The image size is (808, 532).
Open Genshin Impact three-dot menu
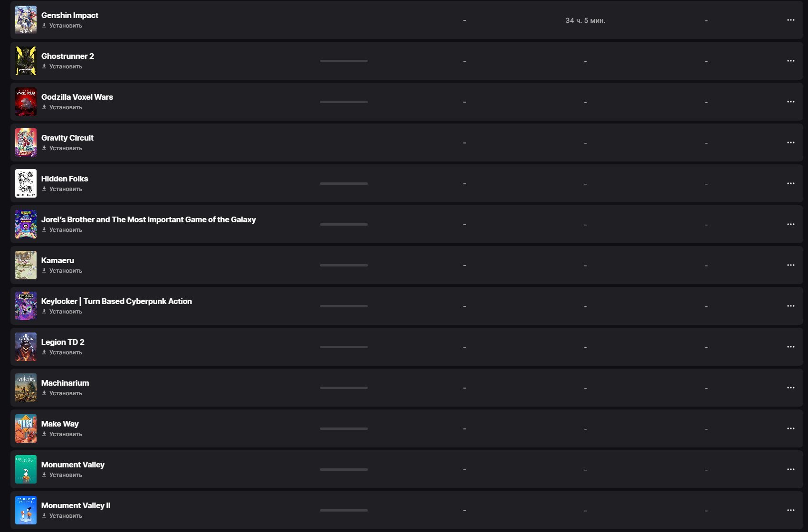pyautogui.click(x=790, y=20)
